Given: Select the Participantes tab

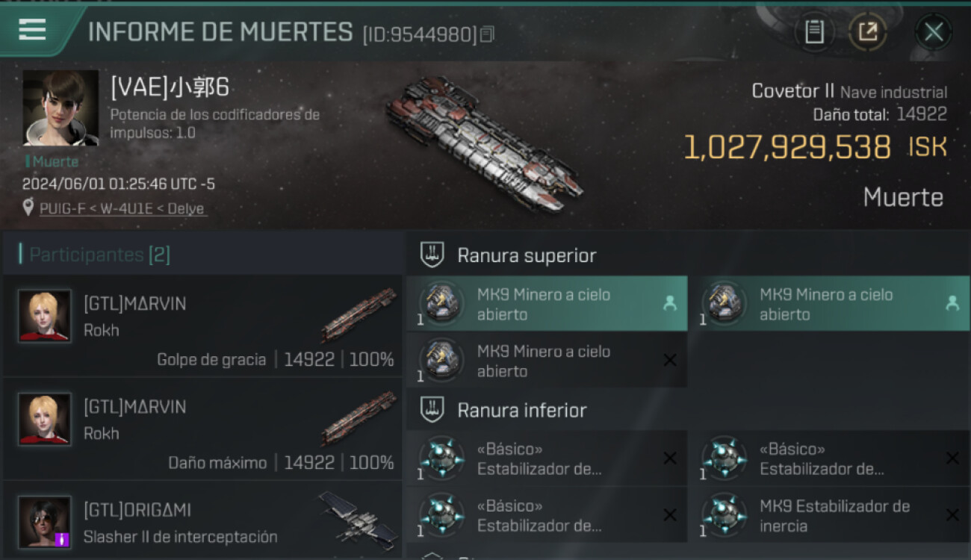Looking at the screenshot, I should click(x=100, y=255).
